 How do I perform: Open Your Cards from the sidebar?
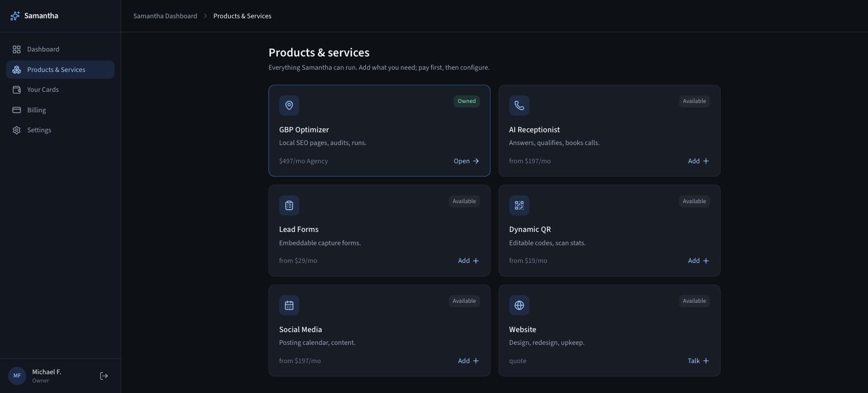tap(60, 90)
